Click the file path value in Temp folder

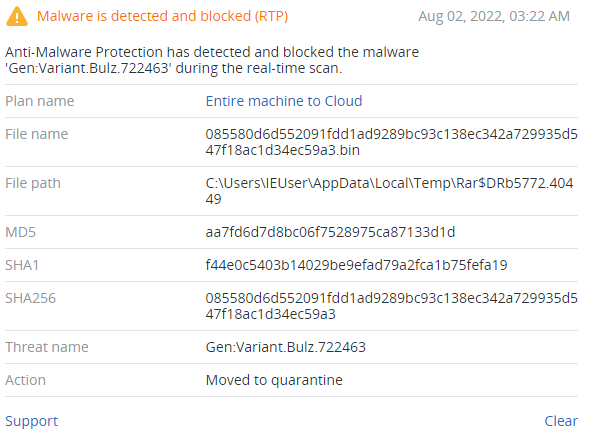tap(389, 191)
